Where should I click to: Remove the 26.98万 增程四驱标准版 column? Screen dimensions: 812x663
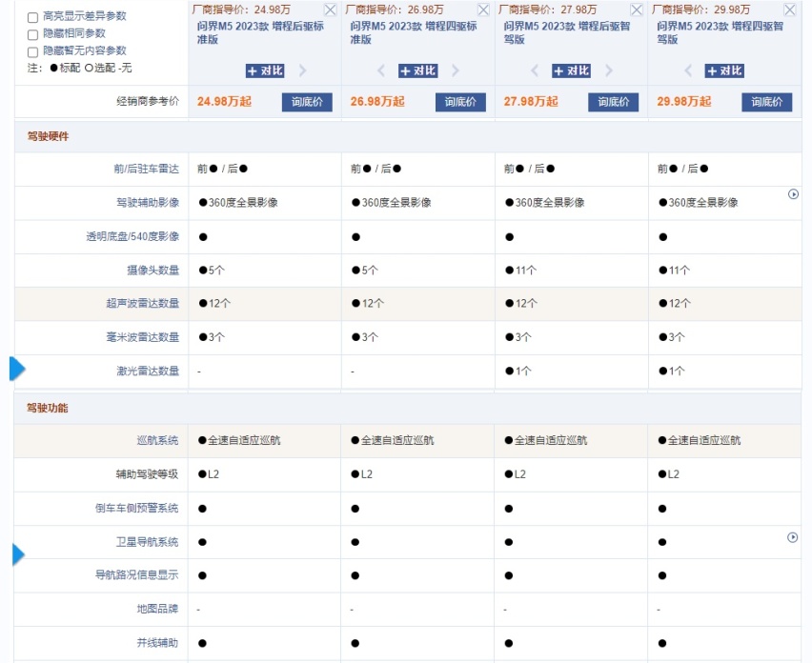[x=483, y=10]
